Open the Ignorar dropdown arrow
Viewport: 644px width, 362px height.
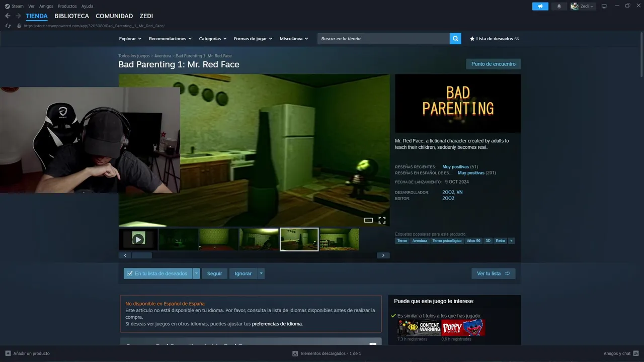[x=261, y=274]
